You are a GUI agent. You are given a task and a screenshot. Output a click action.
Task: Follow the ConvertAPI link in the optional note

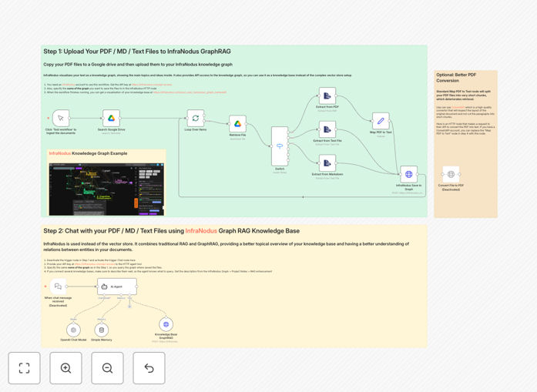pos(458,108)
